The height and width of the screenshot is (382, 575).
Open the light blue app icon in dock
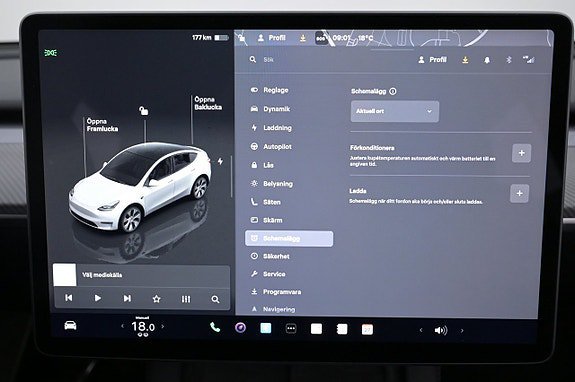pos(265,328)
